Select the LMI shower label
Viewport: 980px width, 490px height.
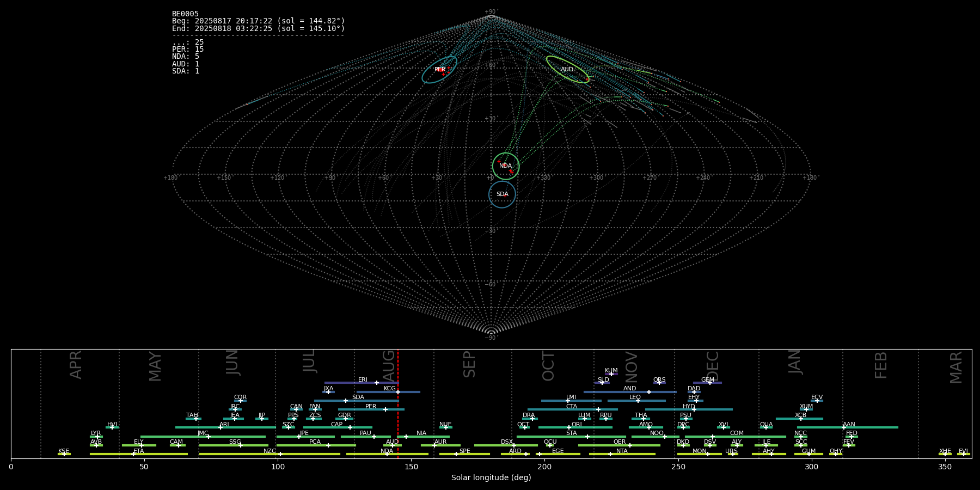(x=571, y=397)
